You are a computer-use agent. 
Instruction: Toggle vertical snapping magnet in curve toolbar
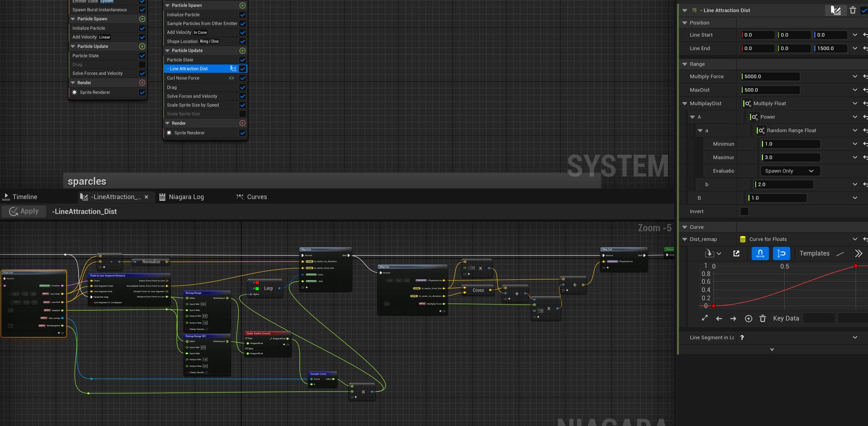[781, 253]
